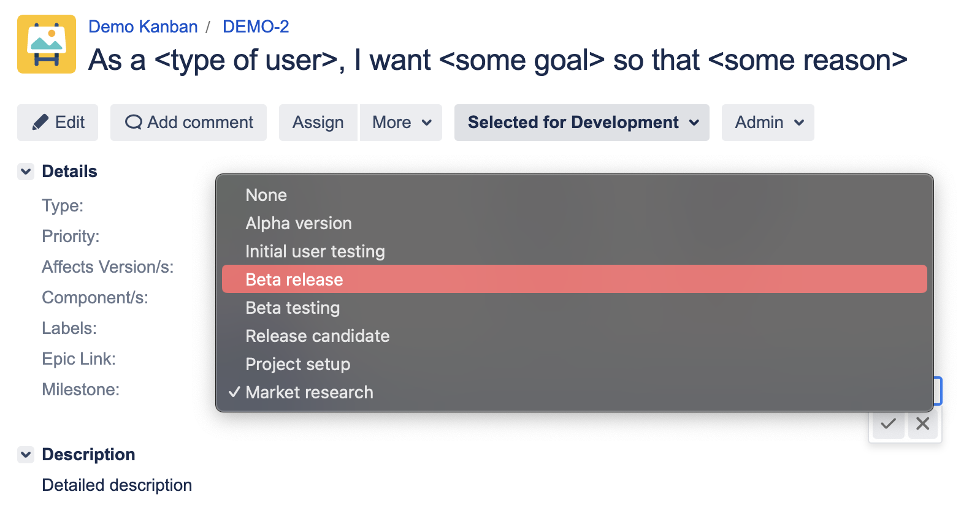Viewport: 980px width, 516px height.
Task: Select Release candidate from the list
Action: coord(317,336)
